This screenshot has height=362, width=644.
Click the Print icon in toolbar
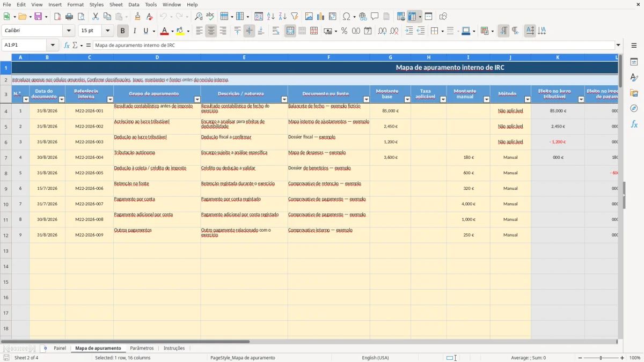pos(69,17)
